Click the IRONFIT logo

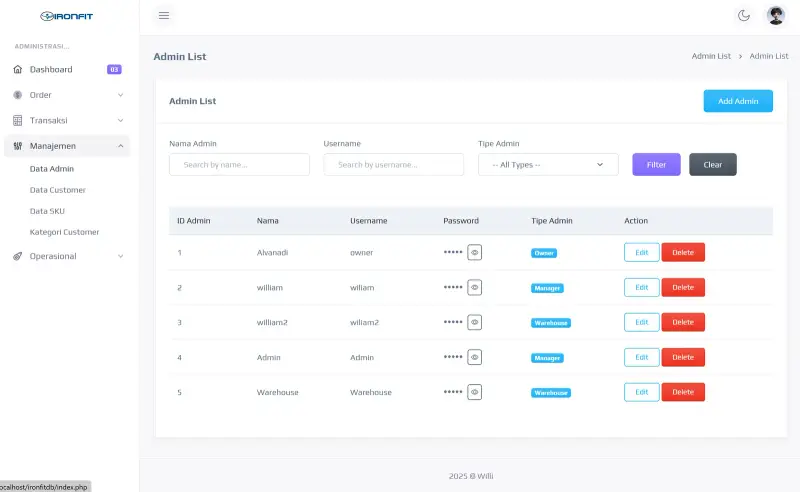tap(67, 16)
